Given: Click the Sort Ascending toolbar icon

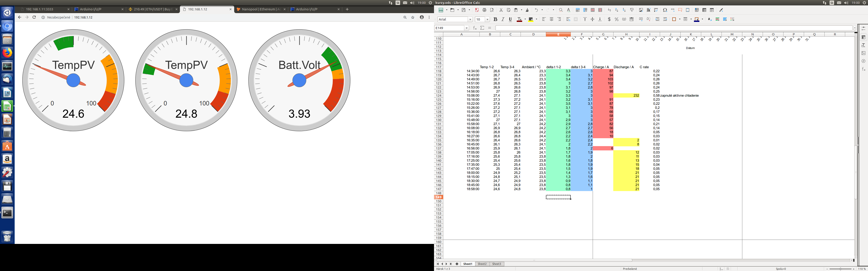Looking at the screenshot, I should 617,10.
